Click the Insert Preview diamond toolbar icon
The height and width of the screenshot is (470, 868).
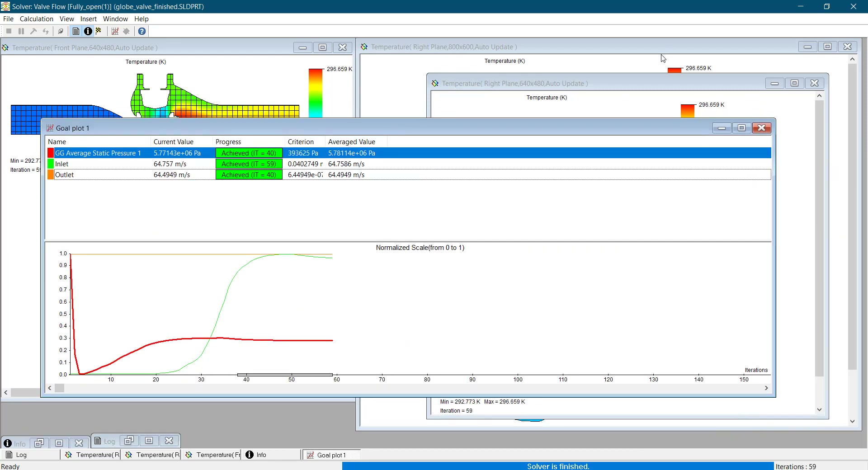click(x=127, y=31)
